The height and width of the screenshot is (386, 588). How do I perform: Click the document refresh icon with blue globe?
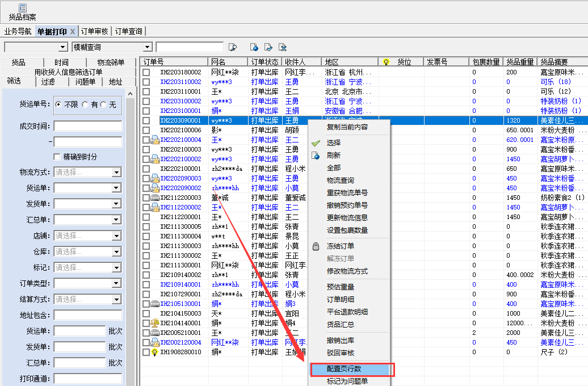tap(254, 47)
